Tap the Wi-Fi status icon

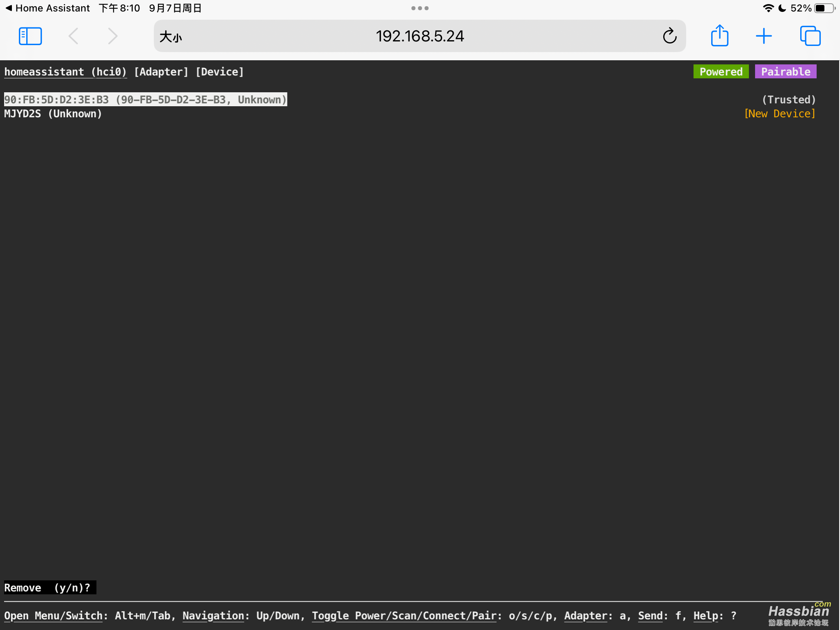tap(768, 8)
